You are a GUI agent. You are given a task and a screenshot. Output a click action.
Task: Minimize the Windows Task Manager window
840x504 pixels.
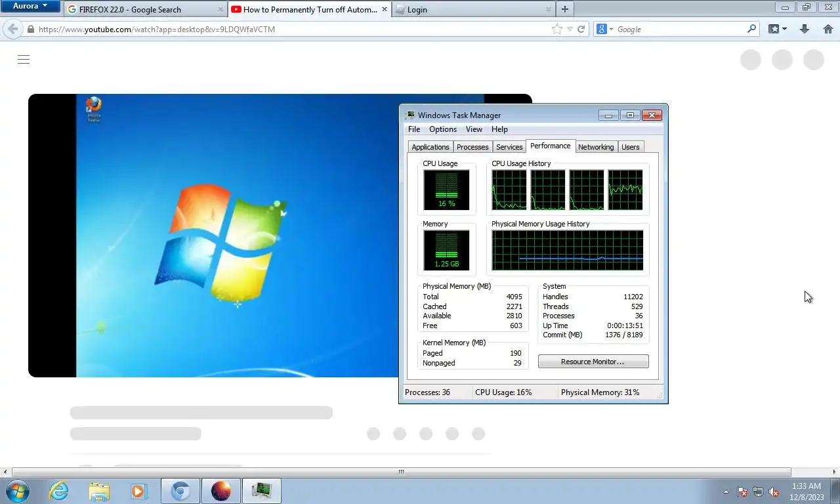point(608,115)
